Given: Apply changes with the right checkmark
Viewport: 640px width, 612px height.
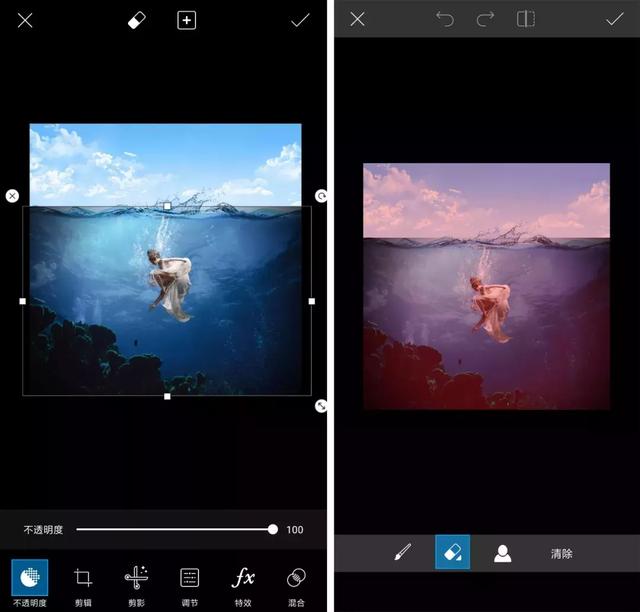Looking at the screenshot, I should point(614,19).
